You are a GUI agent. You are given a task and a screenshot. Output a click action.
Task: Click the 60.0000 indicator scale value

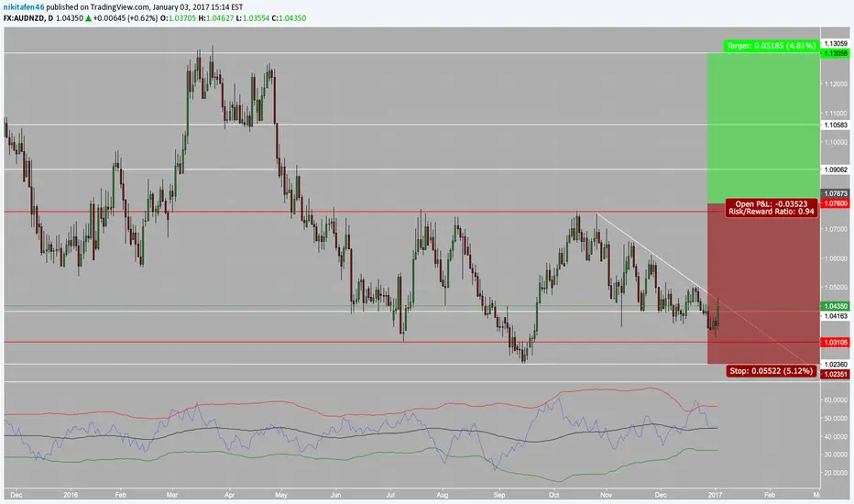(x=836, y=400)
